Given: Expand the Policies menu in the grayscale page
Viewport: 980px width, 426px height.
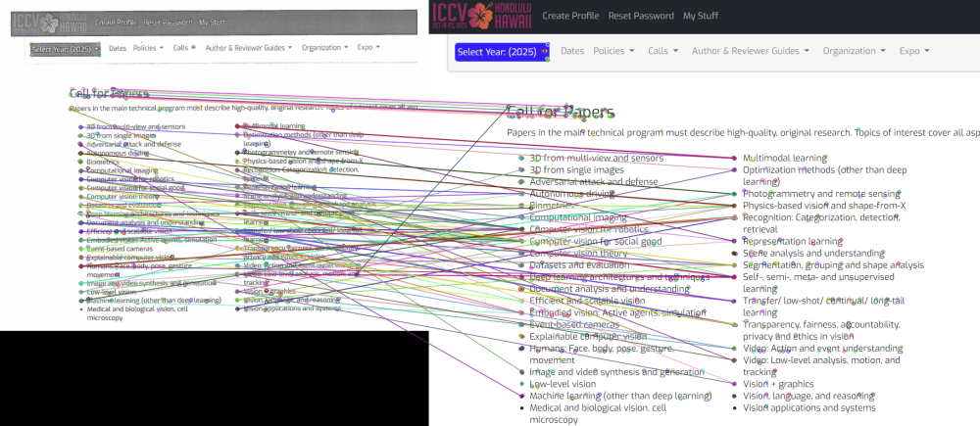Looking at the screenshot, I should coord(148,47).
